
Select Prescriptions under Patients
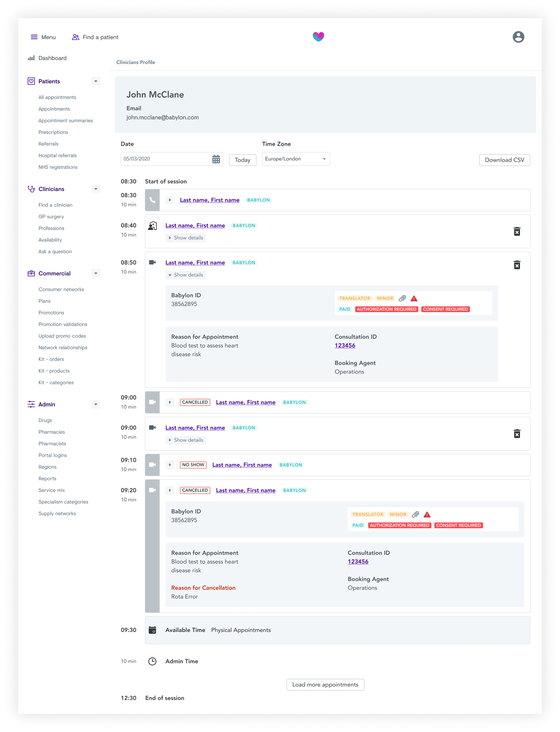53,132
